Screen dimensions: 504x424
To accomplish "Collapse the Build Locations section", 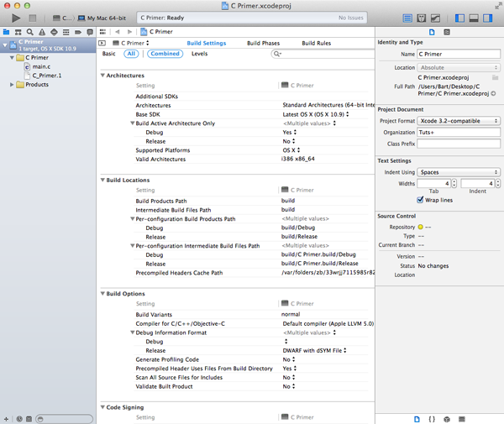I will [x=102, y=180].
